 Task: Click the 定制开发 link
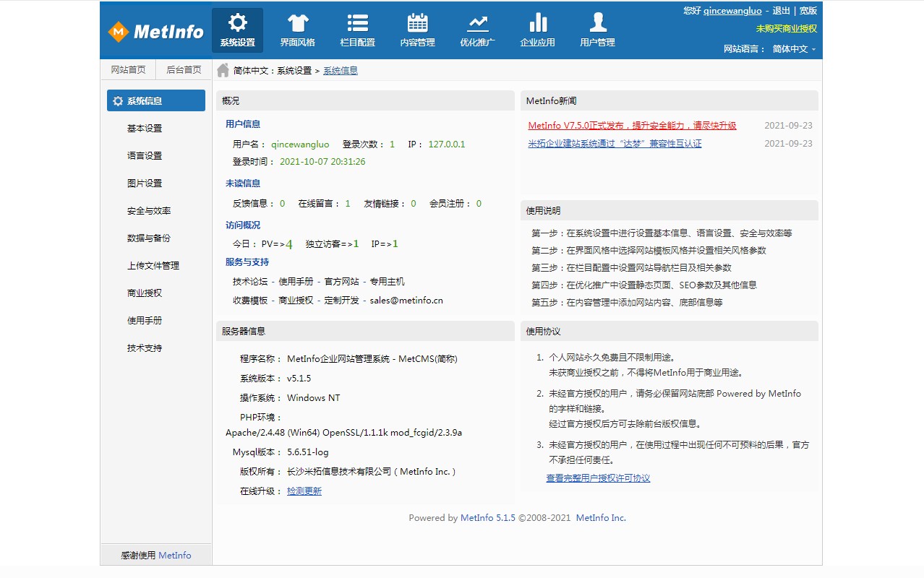coord(342,301)
